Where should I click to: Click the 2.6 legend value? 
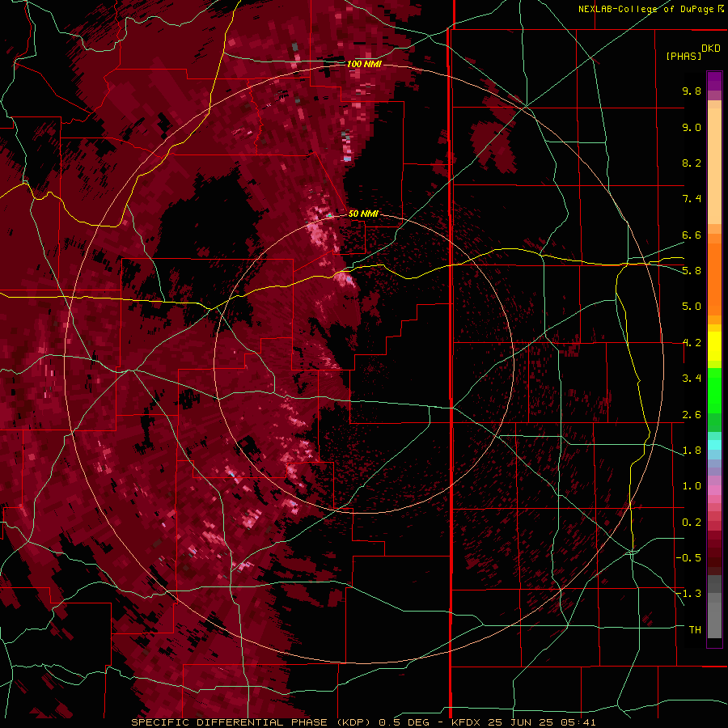[x=692, y=415]
